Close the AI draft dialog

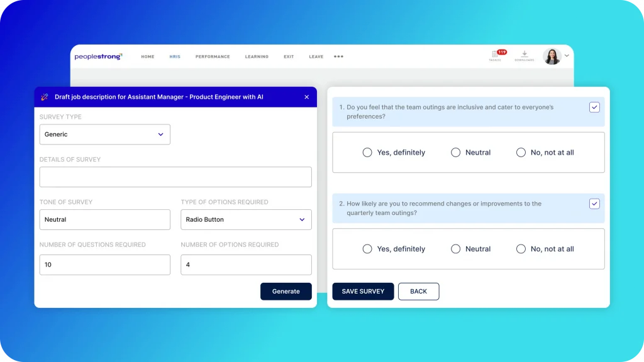tap(307, 97)
